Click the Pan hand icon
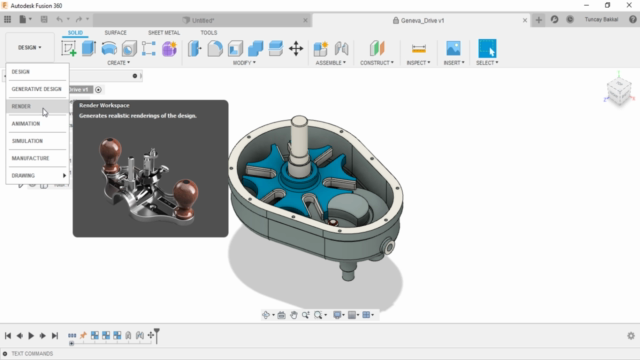 coord(293,315)
